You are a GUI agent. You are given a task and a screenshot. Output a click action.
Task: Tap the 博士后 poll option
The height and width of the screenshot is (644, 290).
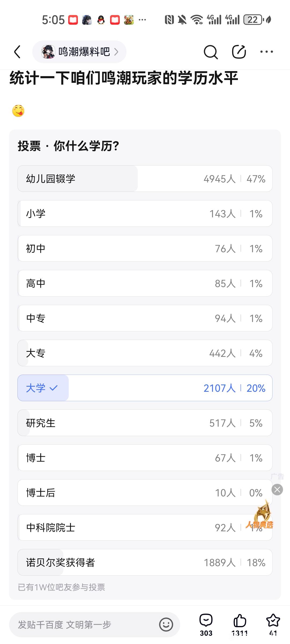[x=145, y=493]
